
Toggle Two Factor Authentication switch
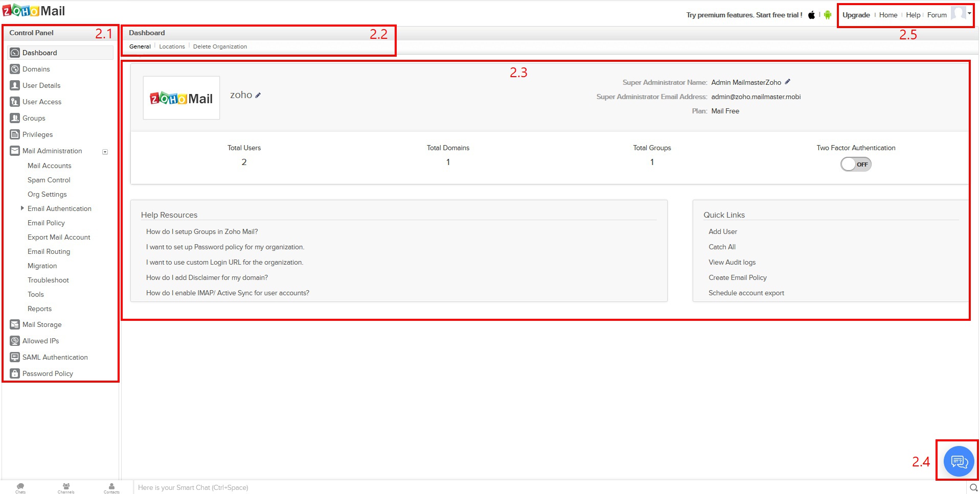coord(856,164)
